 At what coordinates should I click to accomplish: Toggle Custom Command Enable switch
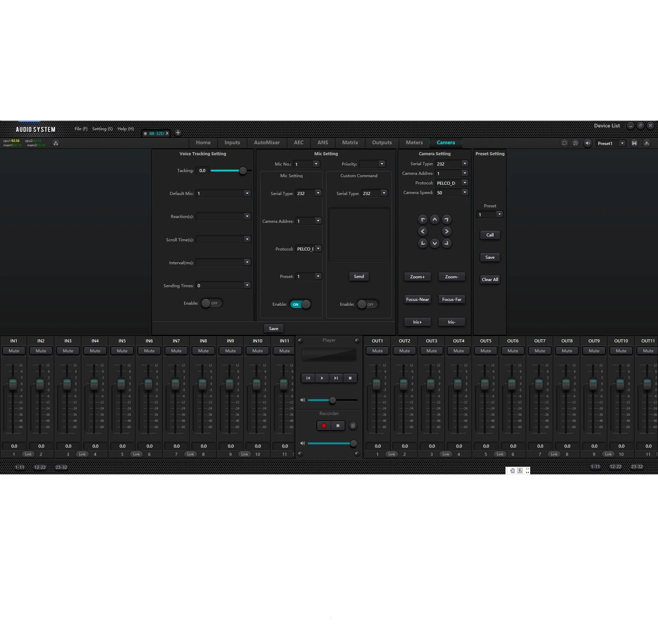click(367, 304)
